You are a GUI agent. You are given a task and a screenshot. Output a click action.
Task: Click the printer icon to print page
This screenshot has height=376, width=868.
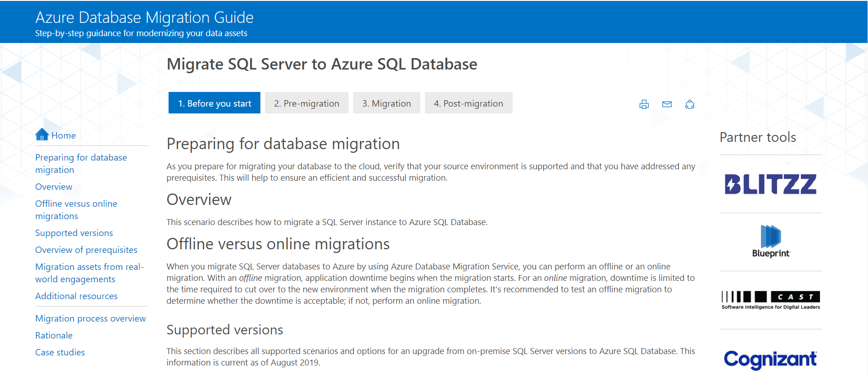coord(644,104)
